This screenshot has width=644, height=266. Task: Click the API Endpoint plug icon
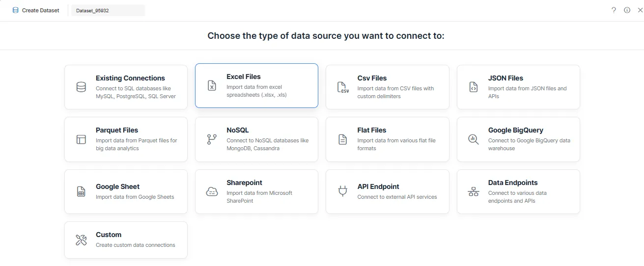(x=342, y=192)
